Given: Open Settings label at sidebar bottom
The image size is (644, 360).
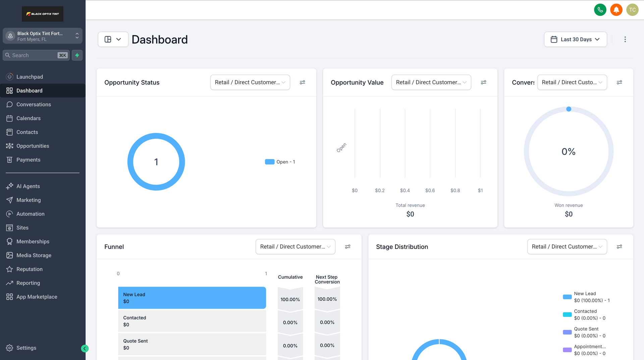Looking at the screenshot, I should coord(26,348).
